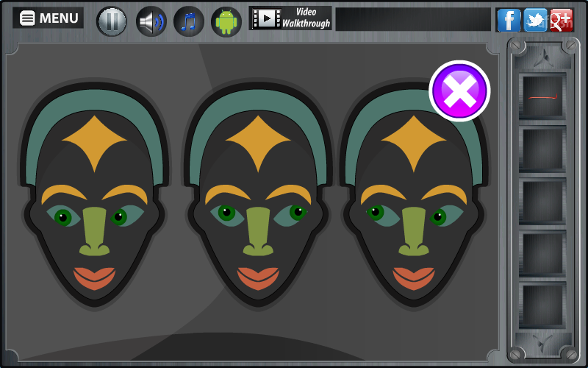Click the left mask's left eye
The image size is (588, 368).
coord(63,216)
